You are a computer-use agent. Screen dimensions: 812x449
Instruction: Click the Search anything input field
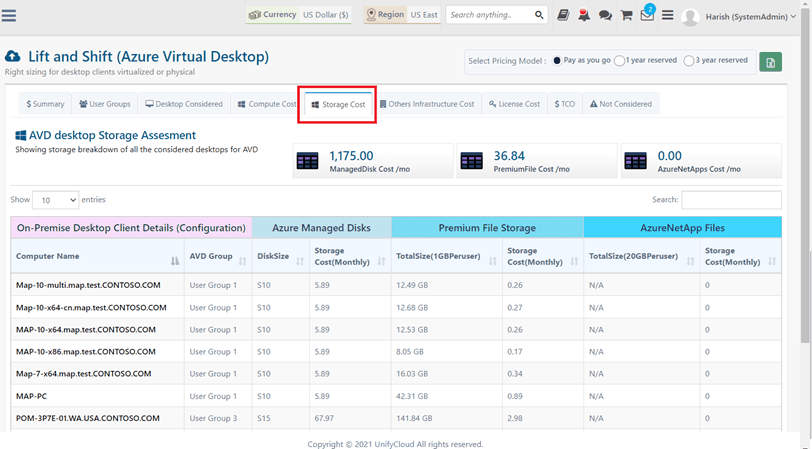click(x=489, y=15)
